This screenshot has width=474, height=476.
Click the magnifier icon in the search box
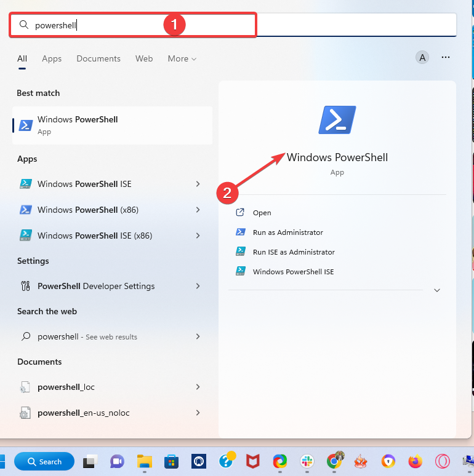click(x=23, y=25)
